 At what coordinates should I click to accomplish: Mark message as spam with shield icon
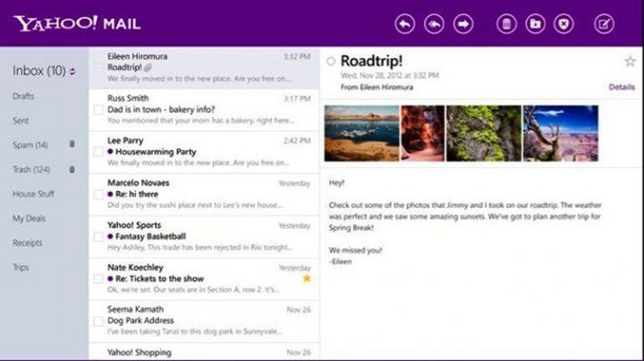click(564, 24)
